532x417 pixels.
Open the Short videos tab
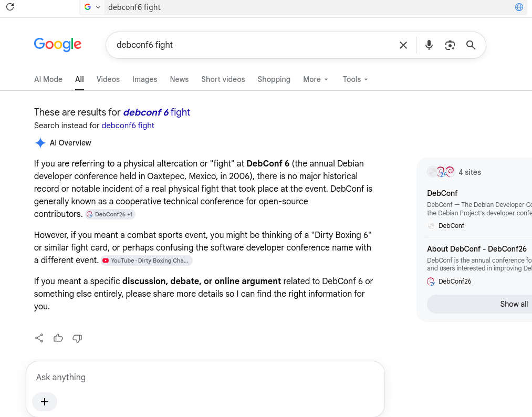[x=223, y=79]
